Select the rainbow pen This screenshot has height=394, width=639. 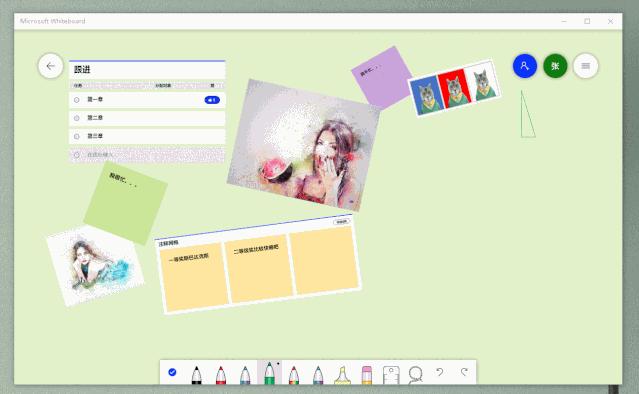pyautogui.click(x=293, y=375)
